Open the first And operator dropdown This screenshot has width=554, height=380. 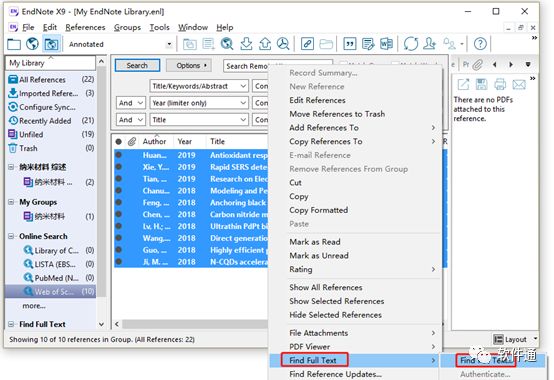point(130,103)
